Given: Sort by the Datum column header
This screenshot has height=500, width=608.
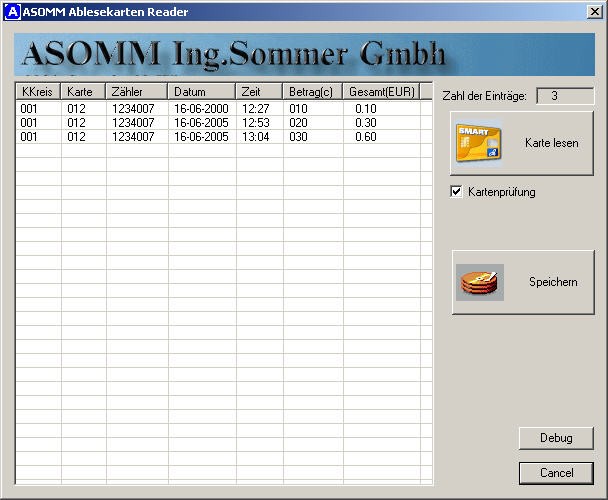Looking at the screenshot, I should [202, 92].
